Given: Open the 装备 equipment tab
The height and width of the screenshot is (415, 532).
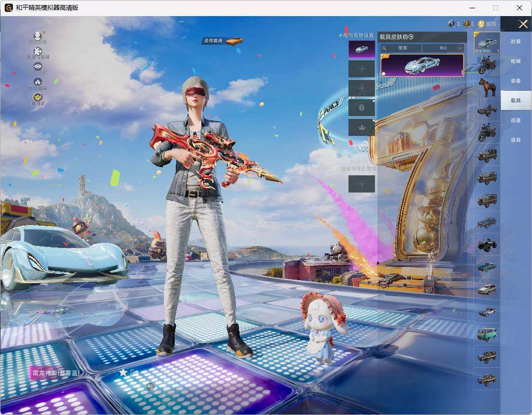Looking at the screenshot, I should pyautogui.click(x=516, y=81).
